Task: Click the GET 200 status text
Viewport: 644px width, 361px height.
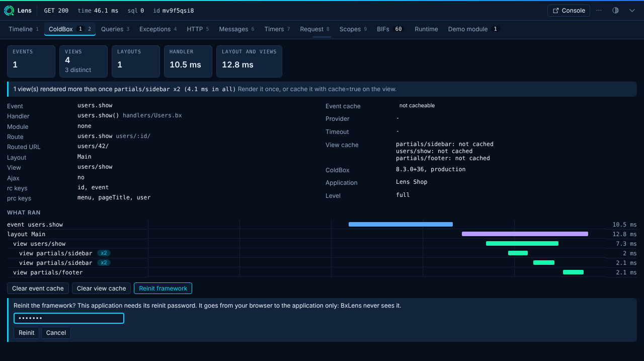Action: [56, 11]
